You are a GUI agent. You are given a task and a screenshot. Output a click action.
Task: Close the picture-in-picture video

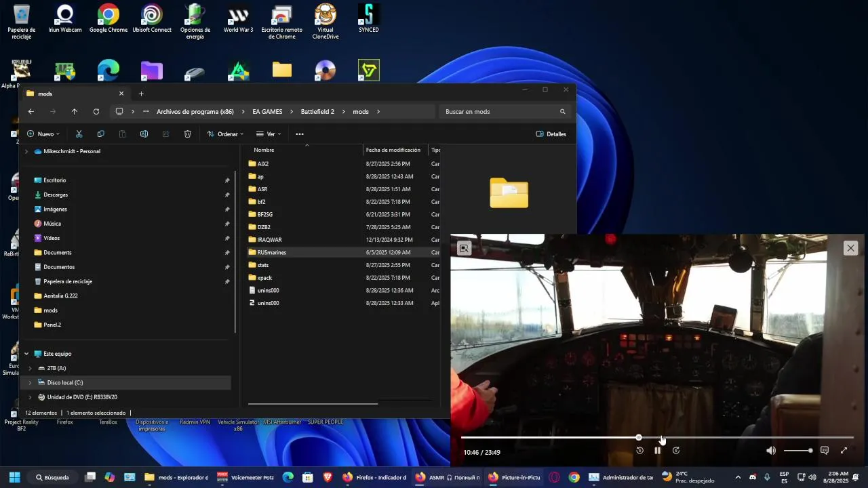coord(850,248)
